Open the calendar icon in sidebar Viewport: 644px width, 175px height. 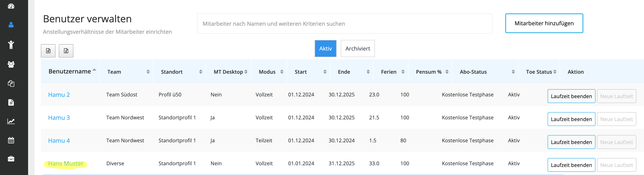(11, 140)
